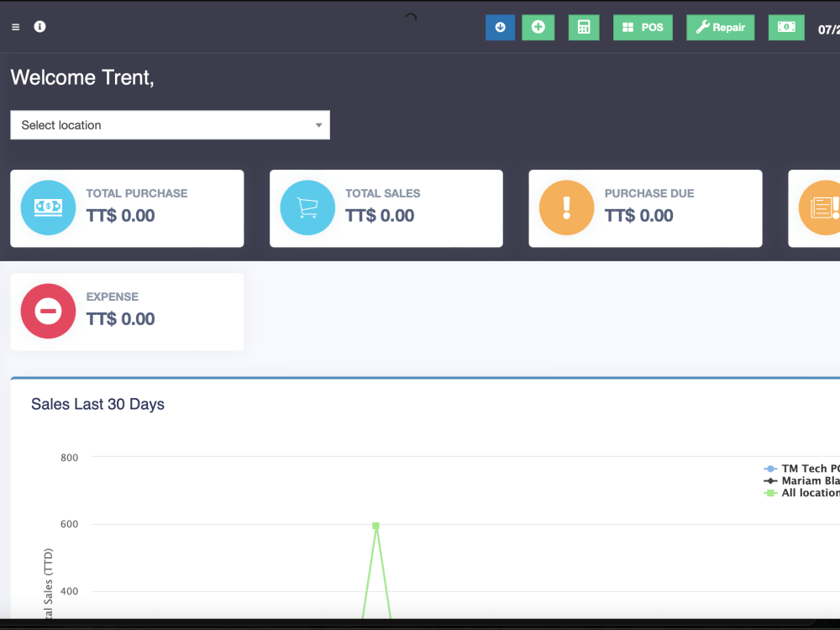Click the Purchase Due exclamation icon
The image size is (840, 630).
pos(566,207)
